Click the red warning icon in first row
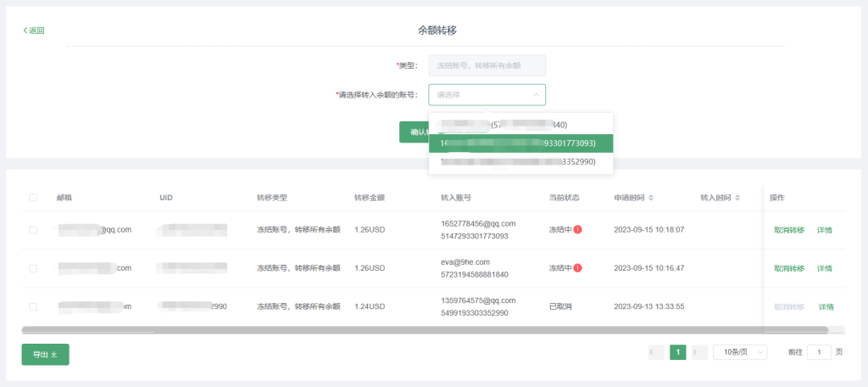The image size is (868, 387). (x=577, y=229)
